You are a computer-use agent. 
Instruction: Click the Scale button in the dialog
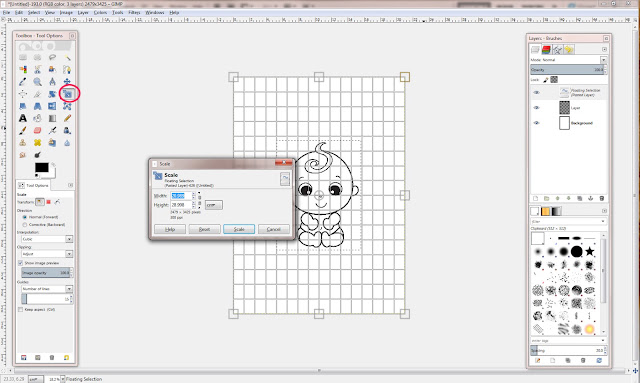(x=239, y=229)
